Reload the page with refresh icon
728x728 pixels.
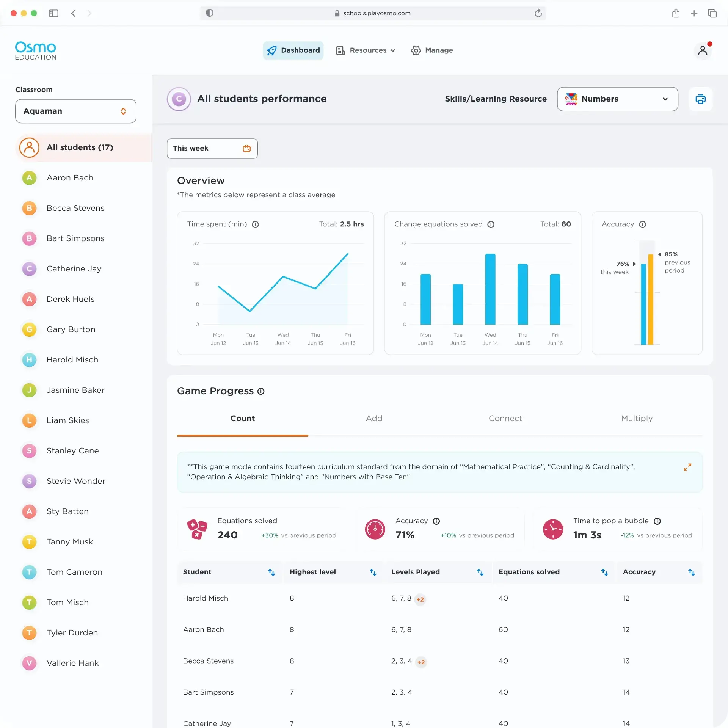coord(538,13)
